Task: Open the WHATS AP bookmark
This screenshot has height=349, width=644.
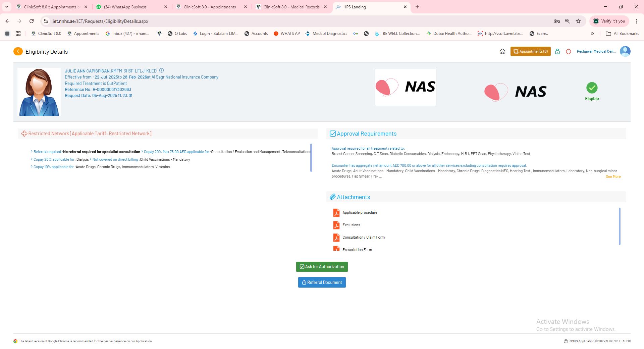Action: point(287,34)
